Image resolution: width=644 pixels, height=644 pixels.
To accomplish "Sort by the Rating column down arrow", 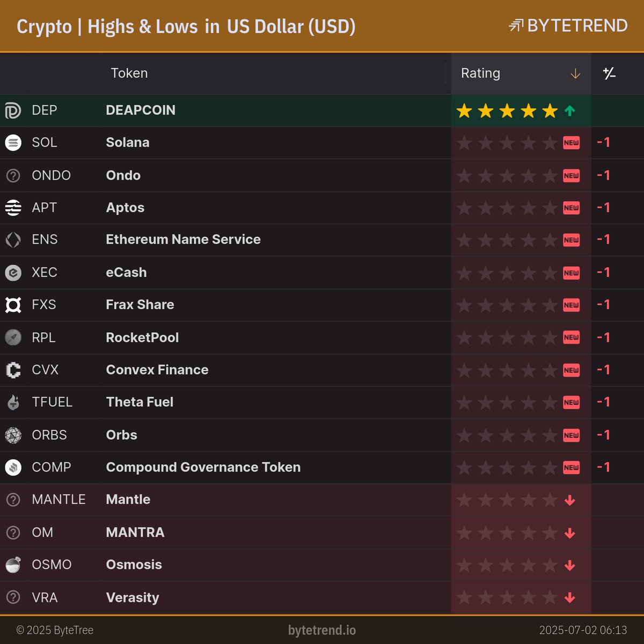I will pos(575,74).
